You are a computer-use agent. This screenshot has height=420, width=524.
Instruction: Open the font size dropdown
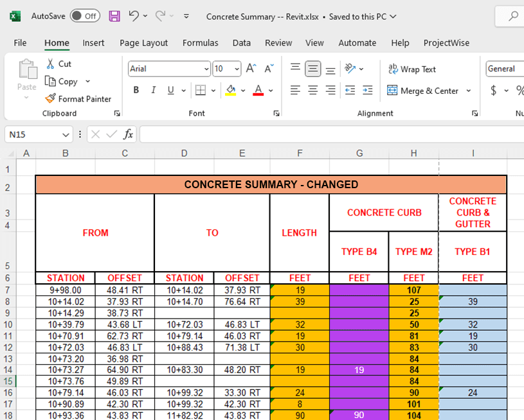237,69
